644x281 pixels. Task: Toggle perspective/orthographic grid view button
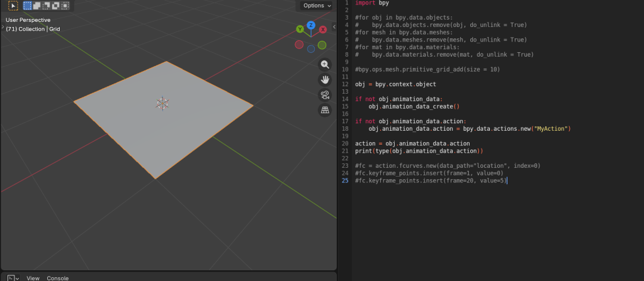tap(325, 110)
